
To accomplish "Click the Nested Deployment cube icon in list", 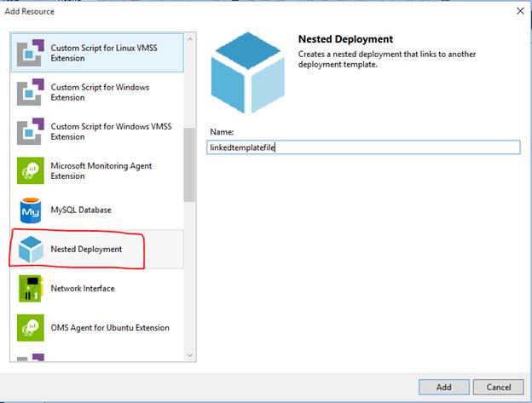I will (x=31, y=250).
